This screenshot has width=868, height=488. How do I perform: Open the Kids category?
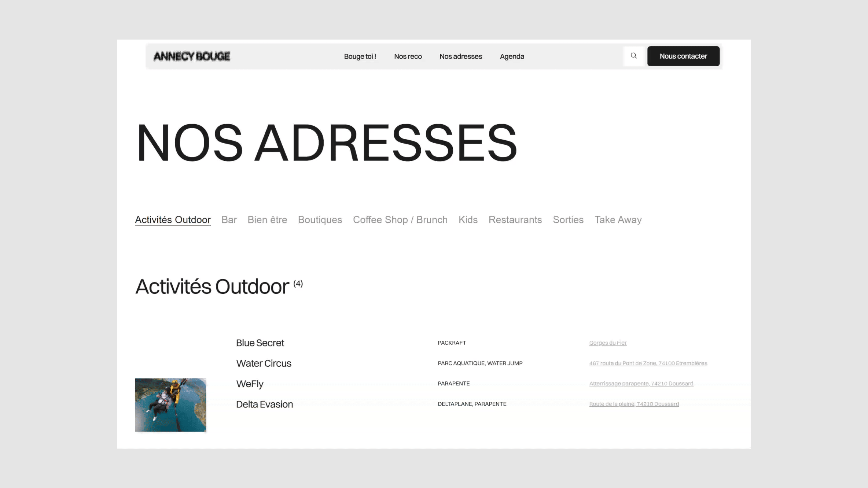(x=468, y=219)
